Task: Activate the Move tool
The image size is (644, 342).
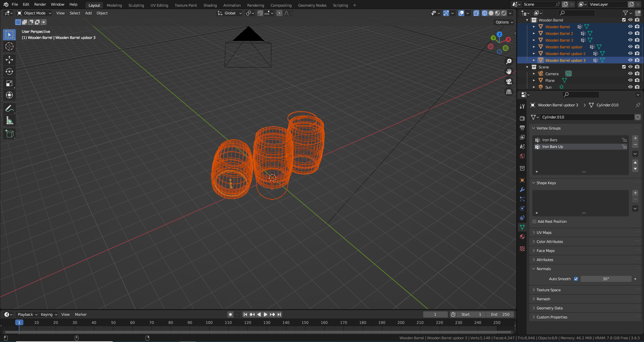Action: click(9, 60)
